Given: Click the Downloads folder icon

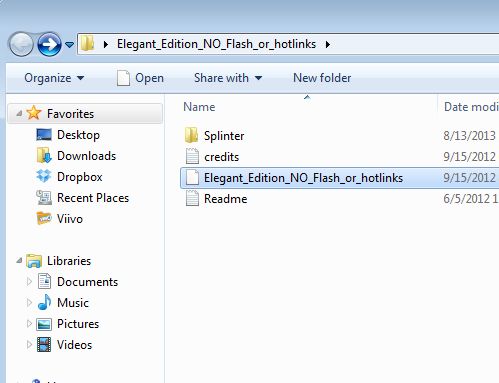Looking at the screenshot, I should 44,155.
